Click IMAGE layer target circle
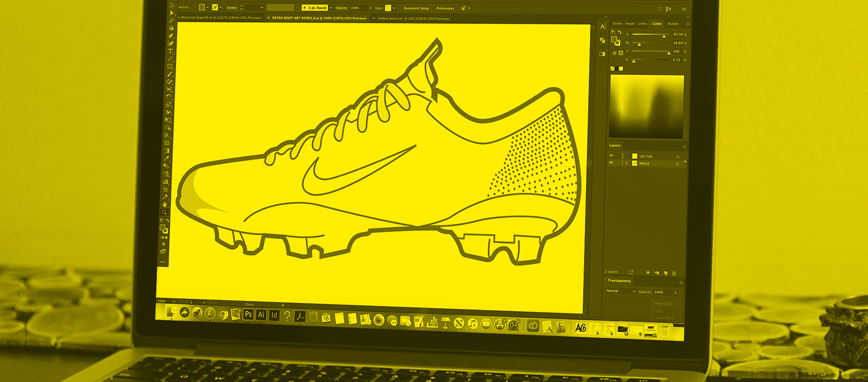The height and width of the screenshot is (382, 868). coord(678,164)
